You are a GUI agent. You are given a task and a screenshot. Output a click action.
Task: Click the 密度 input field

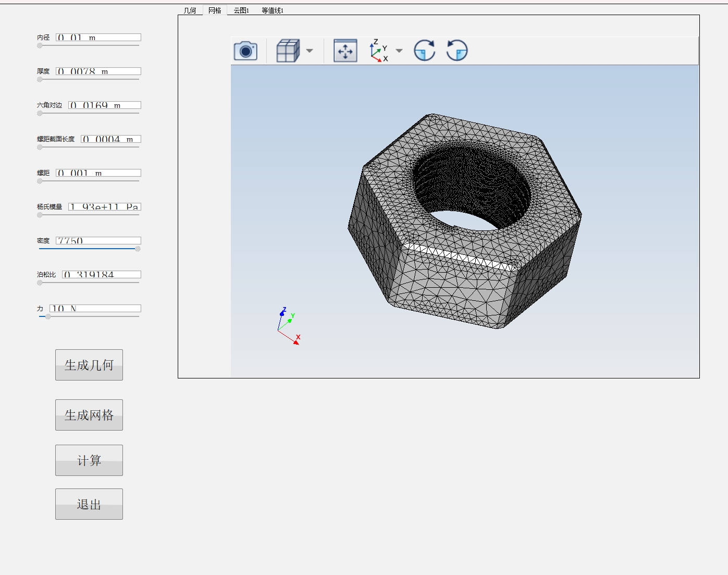click(x=98, y=241)
